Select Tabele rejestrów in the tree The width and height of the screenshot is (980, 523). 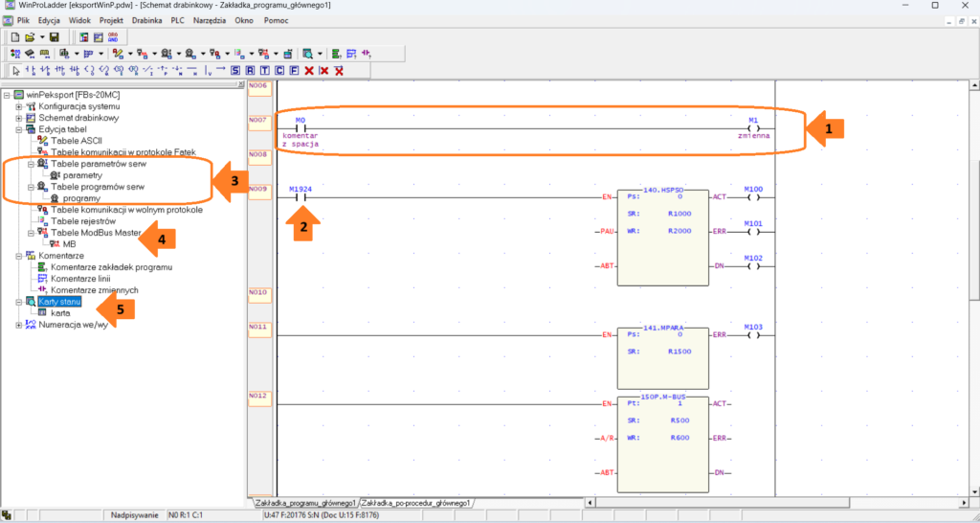(83, 221)
